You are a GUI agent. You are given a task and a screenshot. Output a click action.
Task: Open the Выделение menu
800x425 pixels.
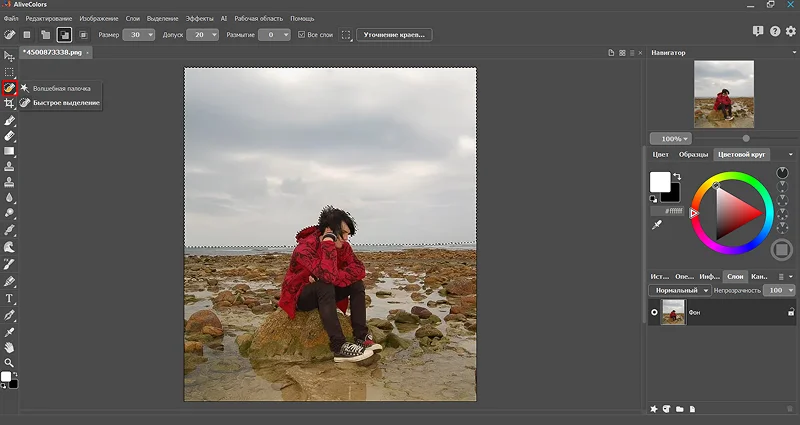[x=162, y=18]
